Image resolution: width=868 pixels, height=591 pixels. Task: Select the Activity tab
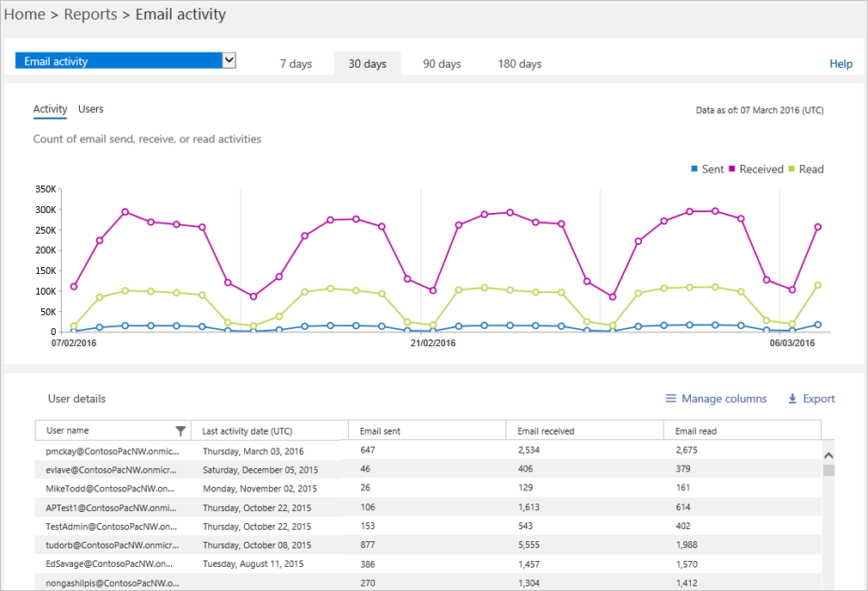click(50, 109)
